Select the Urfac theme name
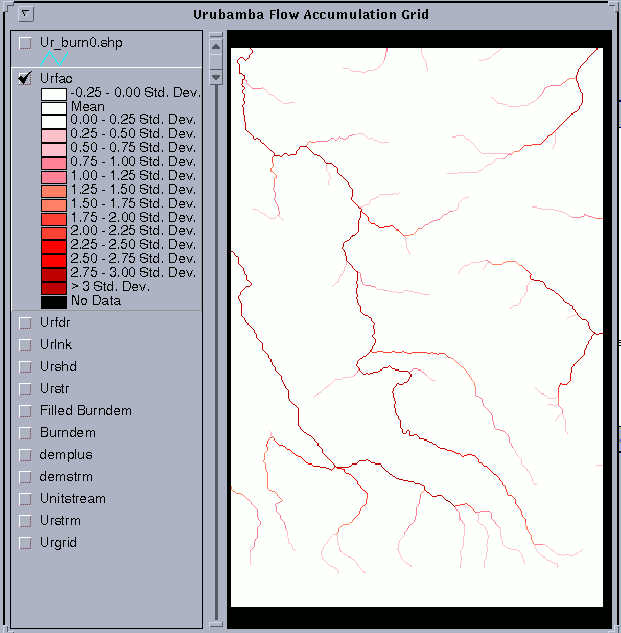Viewport: 621px width, 633px height. click(x=56, y=78)
